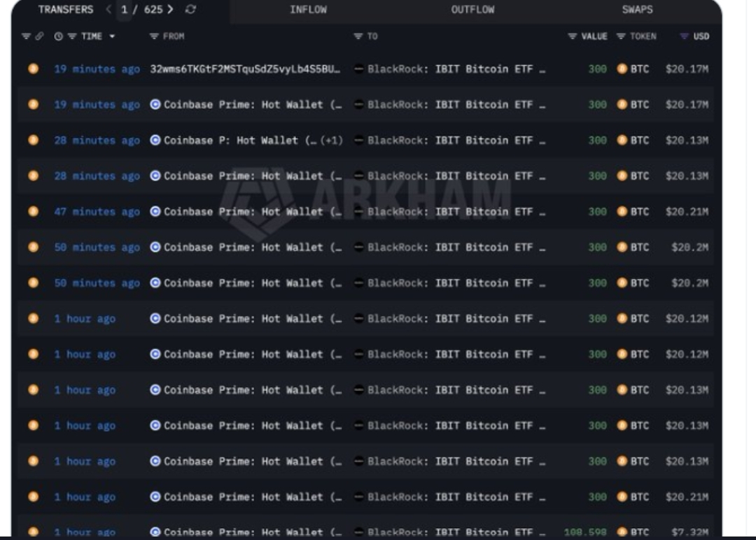Click Coinbase logo on 47-minutes-ago row
The image size is (756, 540).
point(155,211)
